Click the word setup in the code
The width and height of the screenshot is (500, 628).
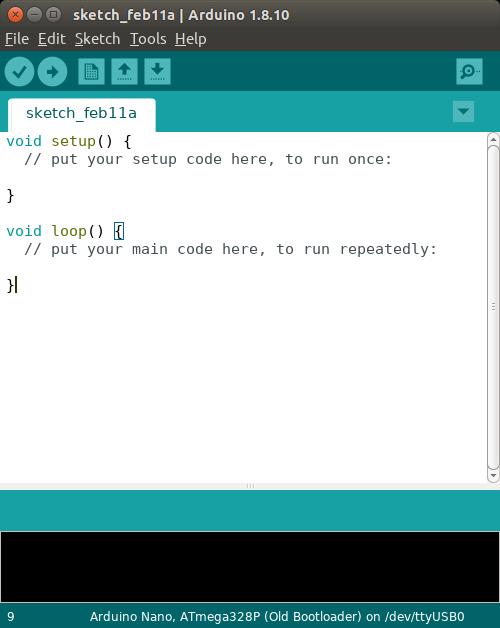point(73,141)
